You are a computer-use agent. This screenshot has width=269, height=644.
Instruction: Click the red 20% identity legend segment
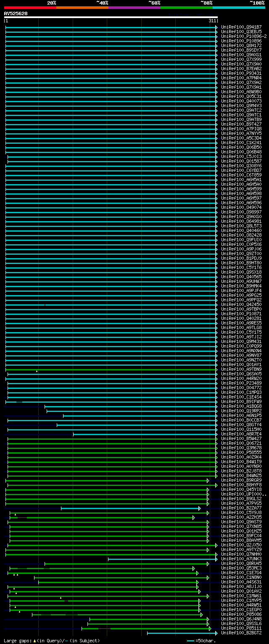coord(30,8)
